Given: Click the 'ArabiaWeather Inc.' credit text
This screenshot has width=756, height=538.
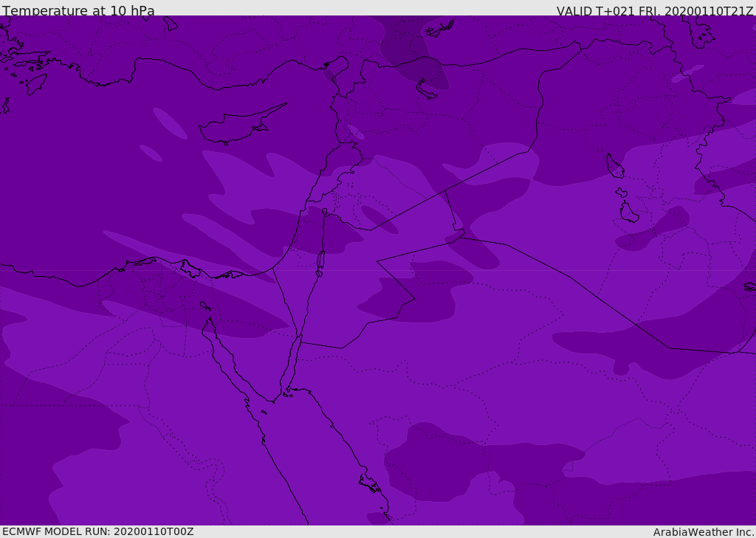Looking at the screenshot, I should (704, 532).
